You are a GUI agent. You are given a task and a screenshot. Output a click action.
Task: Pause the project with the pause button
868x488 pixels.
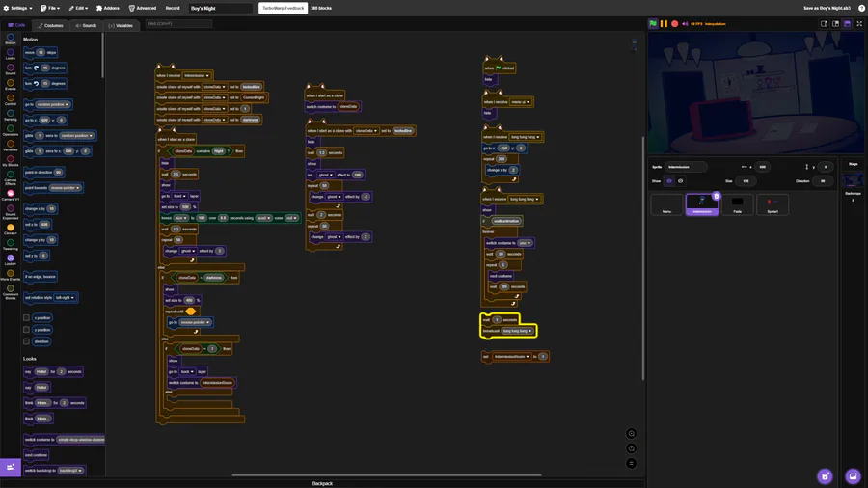[x=664, y=24]
